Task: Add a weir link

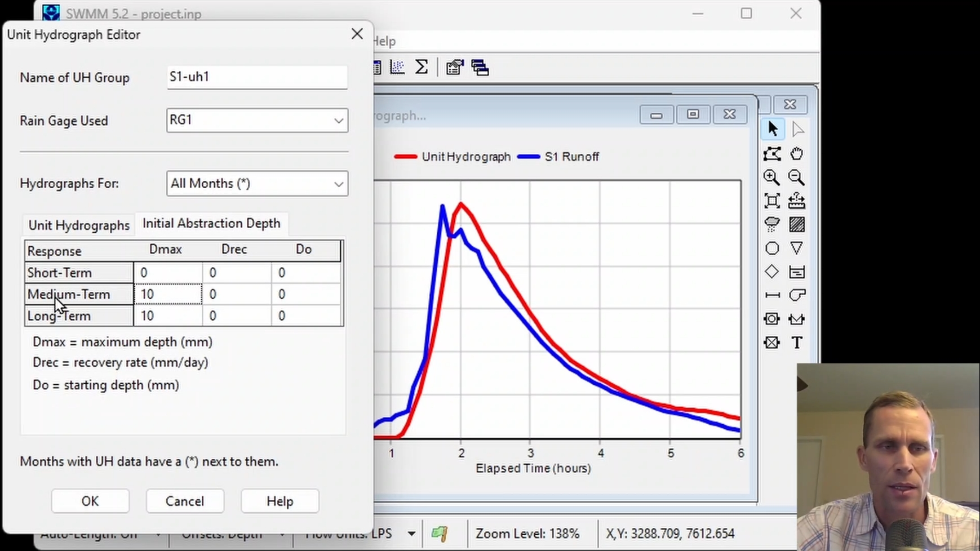Action: click(x=797, y=319)
